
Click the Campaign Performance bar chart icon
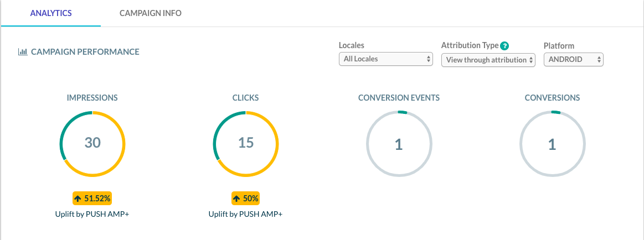23,52
